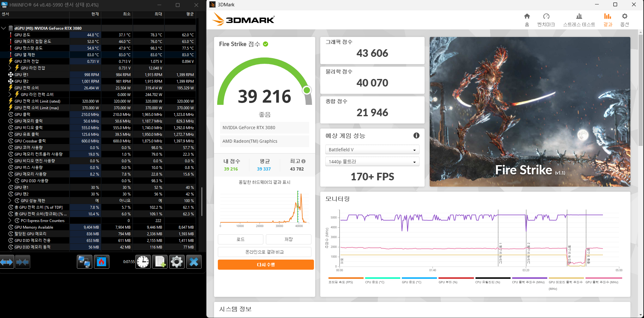Toggle CPU 클럭 주파수 (MHz) series in the legend
The height and width of the screenshot is (318, 644).
click(x=529, y=281)
